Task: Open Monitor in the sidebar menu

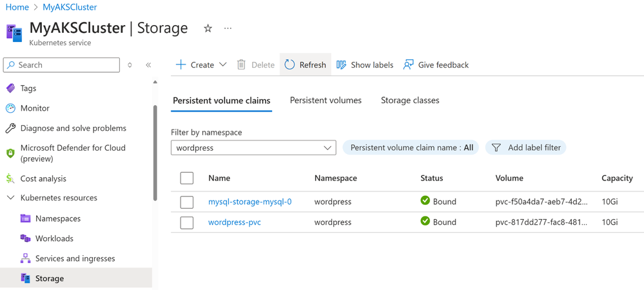Action: [35, 108]
